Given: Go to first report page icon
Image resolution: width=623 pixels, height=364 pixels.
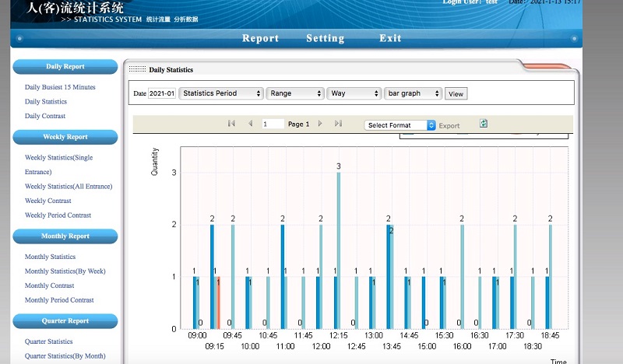Looking at the screenshot, I should 231,124.
